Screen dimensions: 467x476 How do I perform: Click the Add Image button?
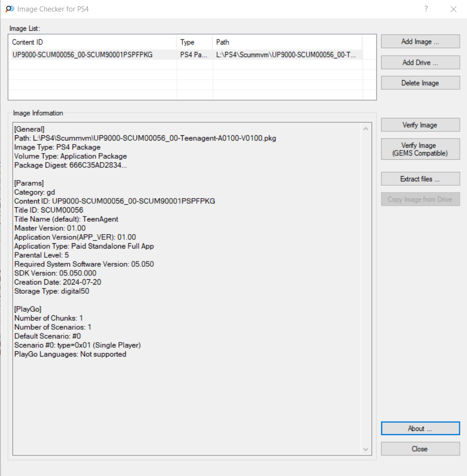coord(420,42)
